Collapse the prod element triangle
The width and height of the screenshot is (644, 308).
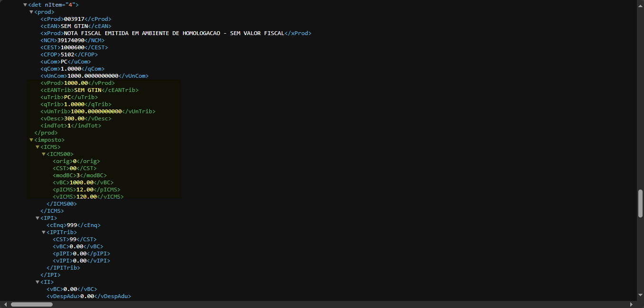31,12
